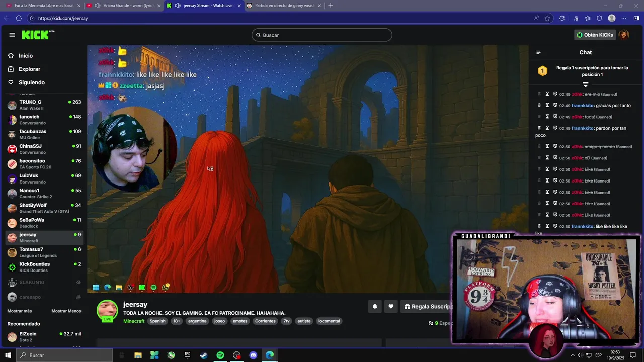Open ShotByWolf channel in sidebar

coord(44,208)
